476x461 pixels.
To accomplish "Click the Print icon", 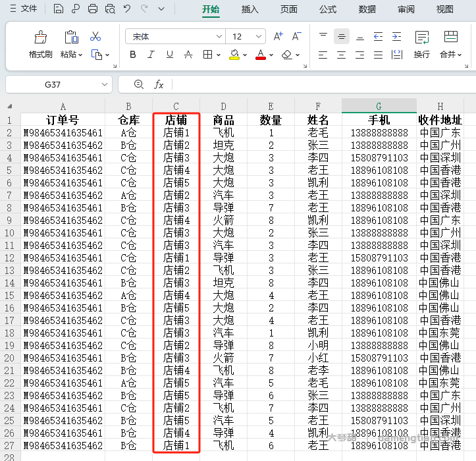I will 93,9.
